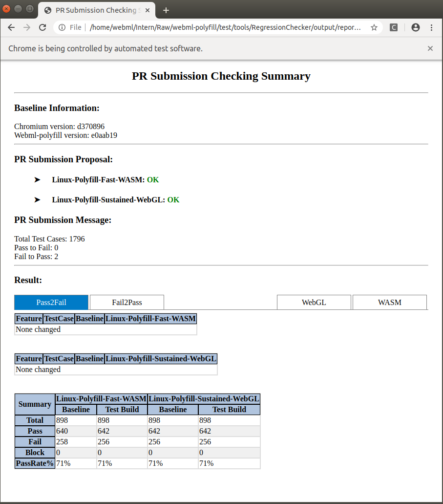Reload the report page
Viewport: 443px width, 504px height.
(x=42, y=27)
